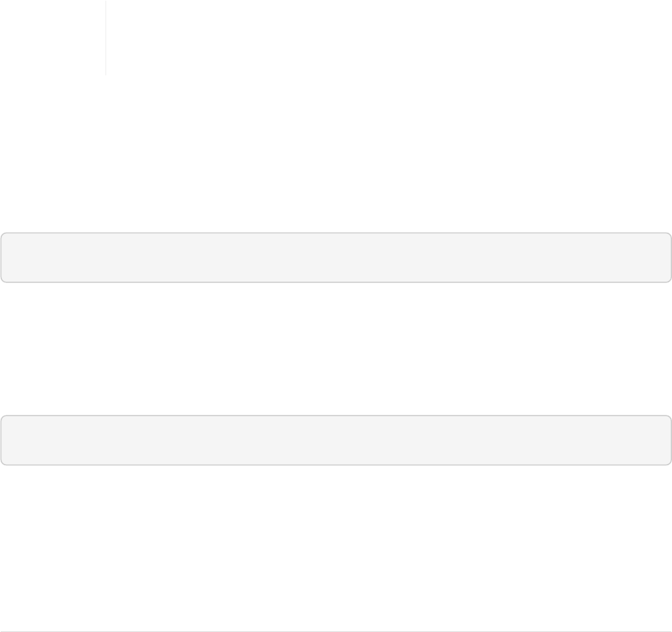Click the left end of the bottom horizontal rule
The image size is (672, 632).
[3, 631]
